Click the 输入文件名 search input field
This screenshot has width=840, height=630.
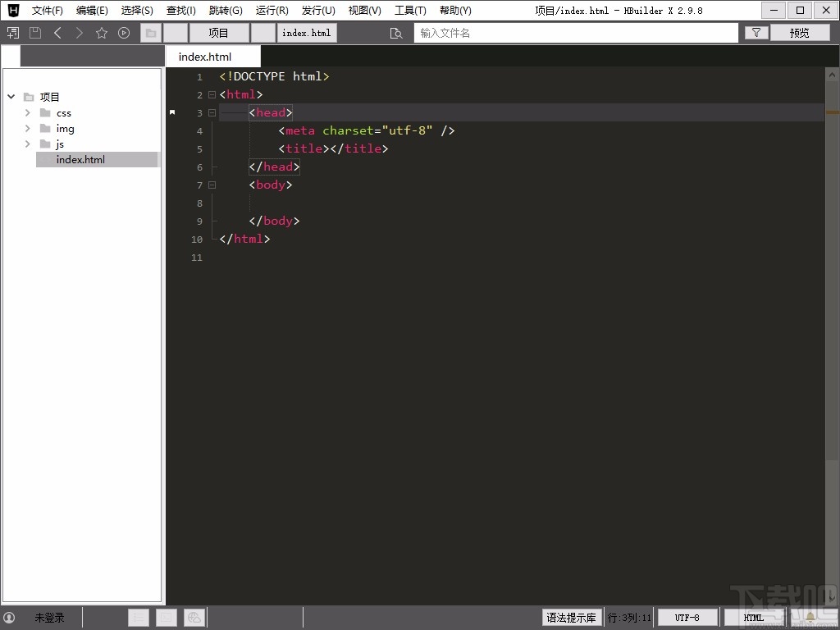[574, 33]
